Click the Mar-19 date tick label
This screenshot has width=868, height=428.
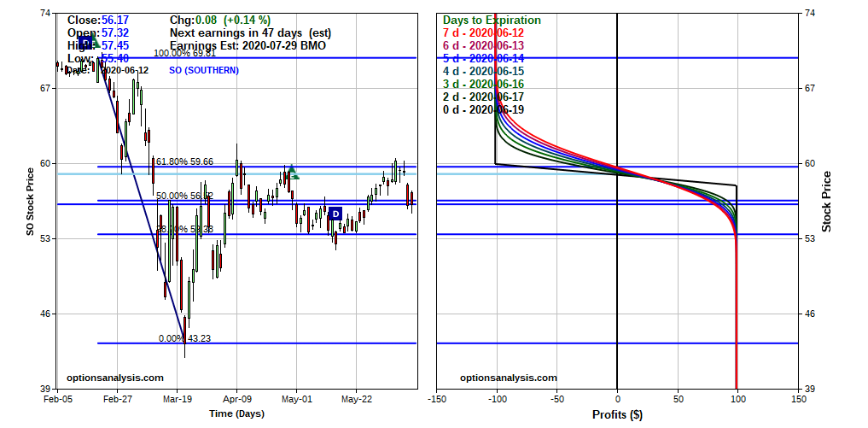(177, 399)
